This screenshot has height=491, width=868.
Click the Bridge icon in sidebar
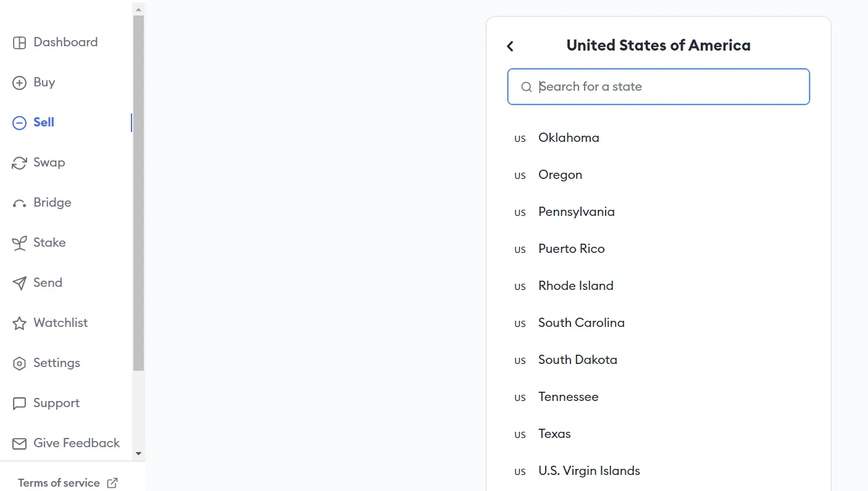(20, 204)
